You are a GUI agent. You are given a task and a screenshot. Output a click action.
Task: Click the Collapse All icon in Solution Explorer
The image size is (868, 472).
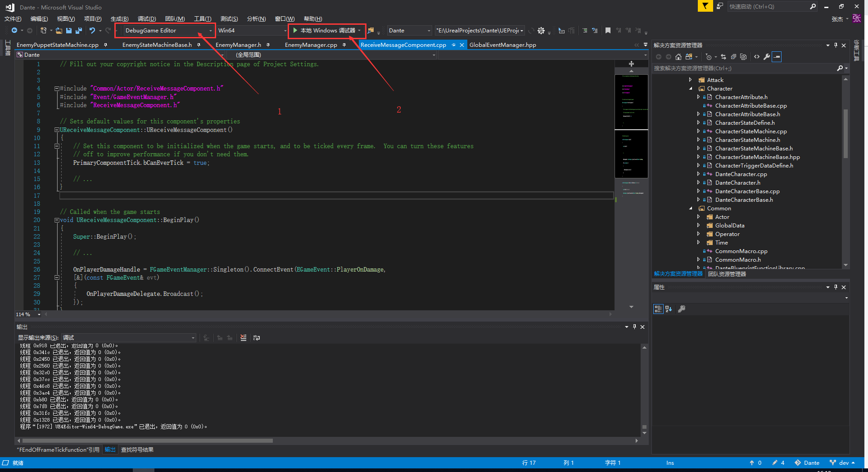[x=733, y=57]
